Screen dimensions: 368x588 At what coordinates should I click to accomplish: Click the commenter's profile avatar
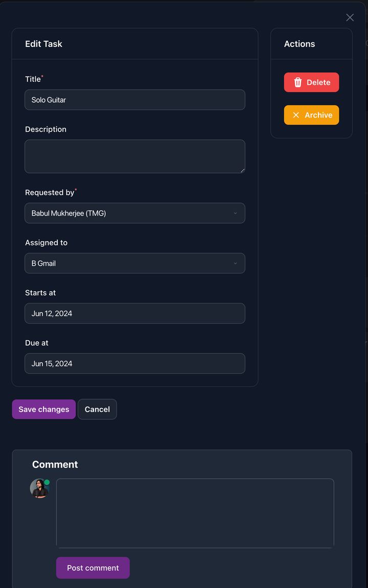click(x=39, y=488)
